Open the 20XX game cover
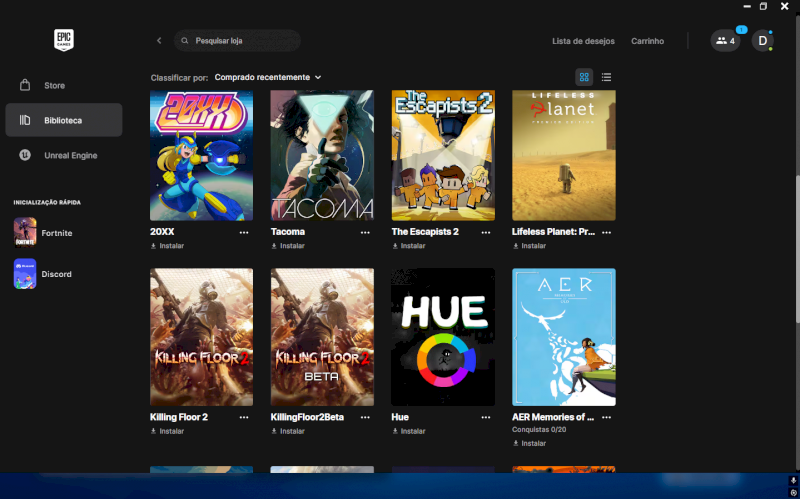Viewport: 800px width, 499px height. coord(202,155)
